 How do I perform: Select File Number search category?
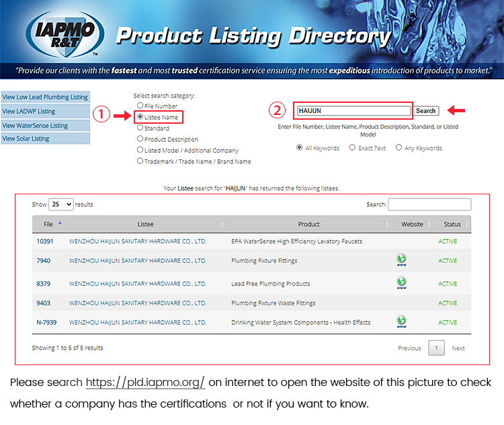point(140,106)
